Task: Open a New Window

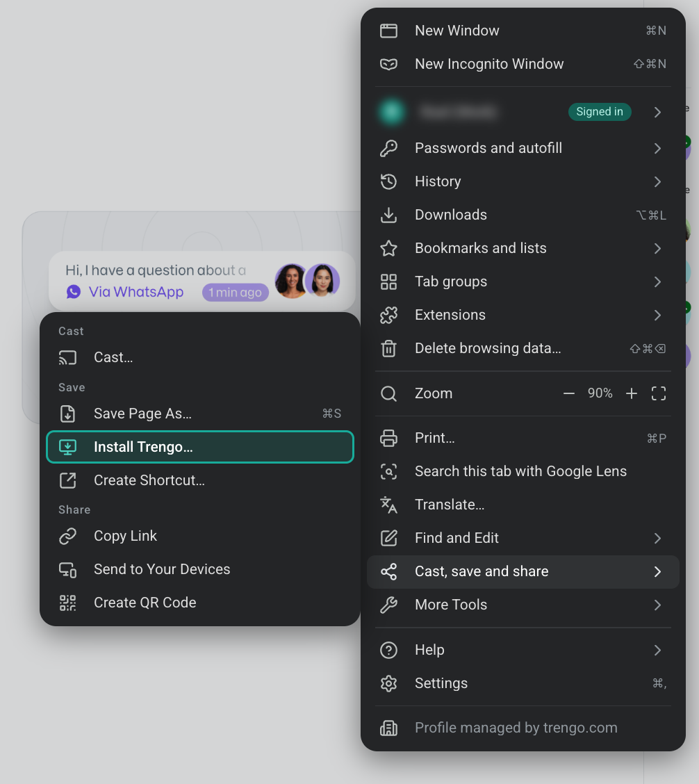Action: coord(523,31)
